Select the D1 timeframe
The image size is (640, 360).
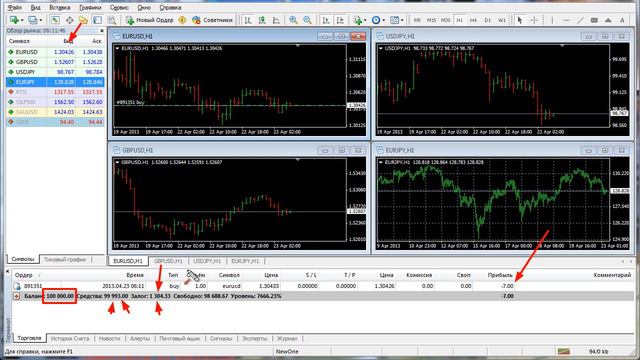click(x=488, y=20)
